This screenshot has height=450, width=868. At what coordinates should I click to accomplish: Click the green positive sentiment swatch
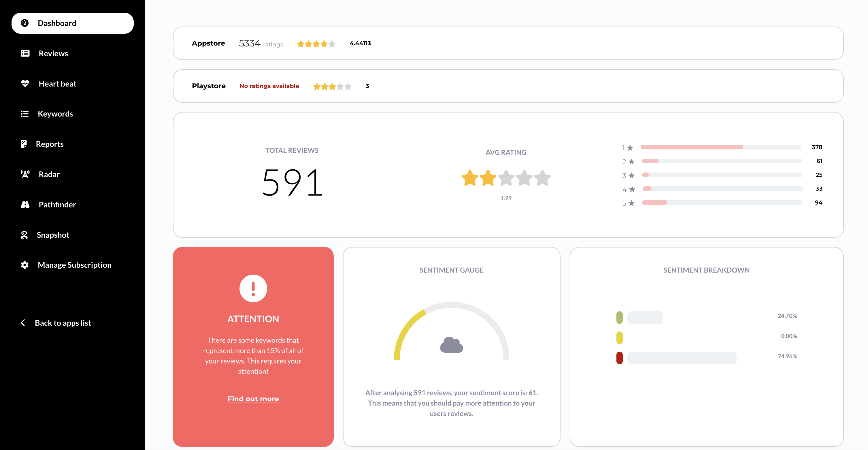point(619,317)
